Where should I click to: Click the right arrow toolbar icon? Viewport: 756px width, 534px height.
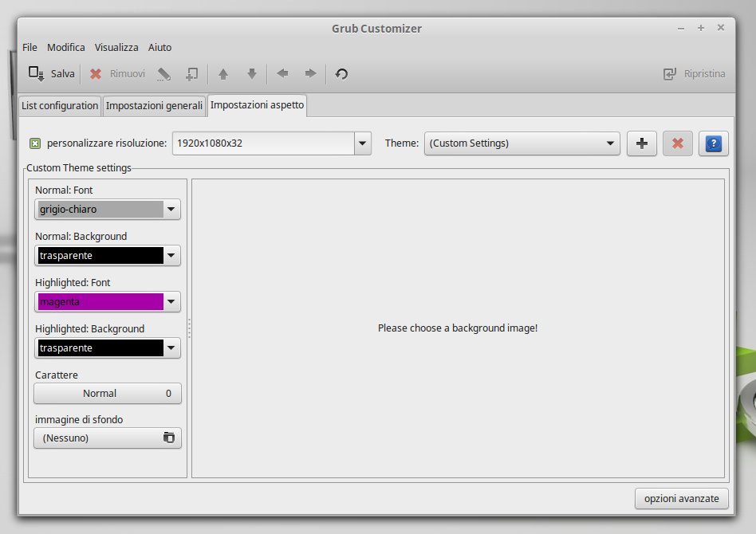click(x=311, y=73)
